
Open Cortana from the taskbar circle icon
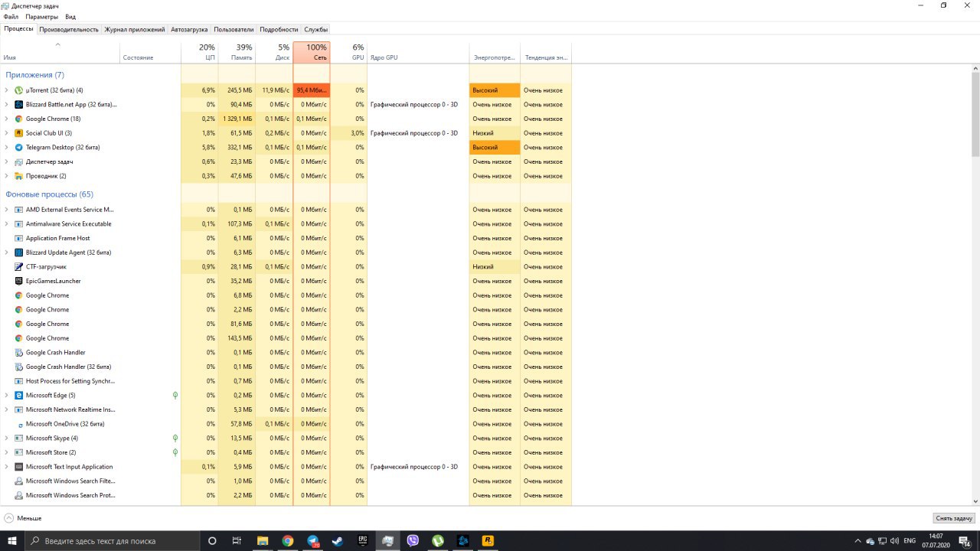click(212, 540)
